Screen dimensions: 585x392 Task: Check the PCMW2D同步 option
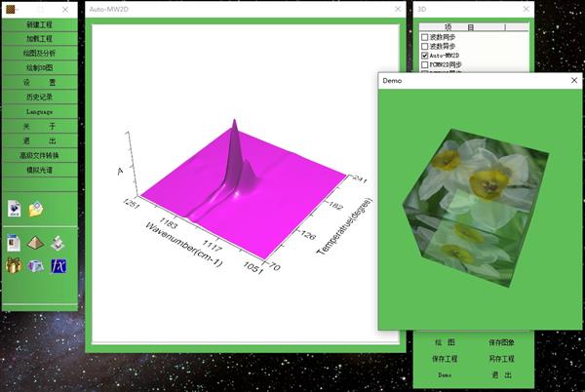pos(424,65)
